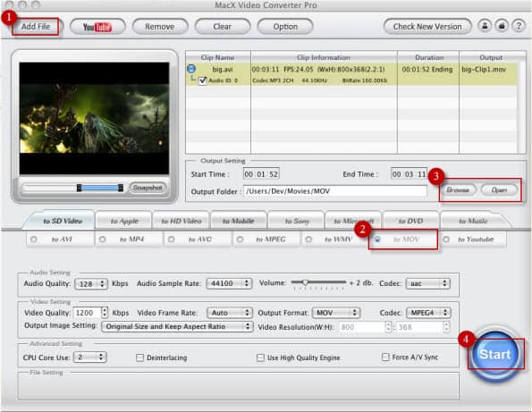The image size is (532, 412).
Task: Click the Duration column header
Action: coord(428,57)
